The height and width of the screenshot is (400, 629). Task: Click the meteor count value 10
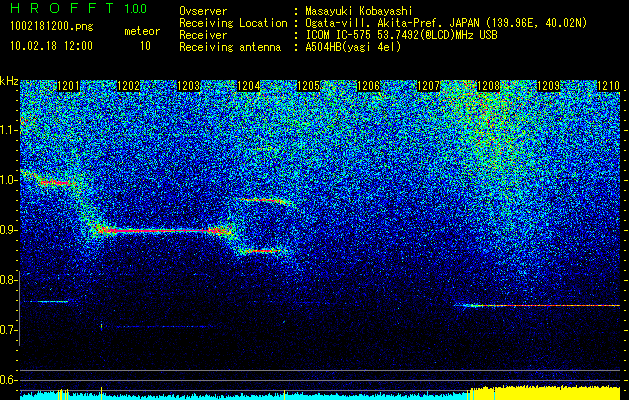(x=145, y=46)
